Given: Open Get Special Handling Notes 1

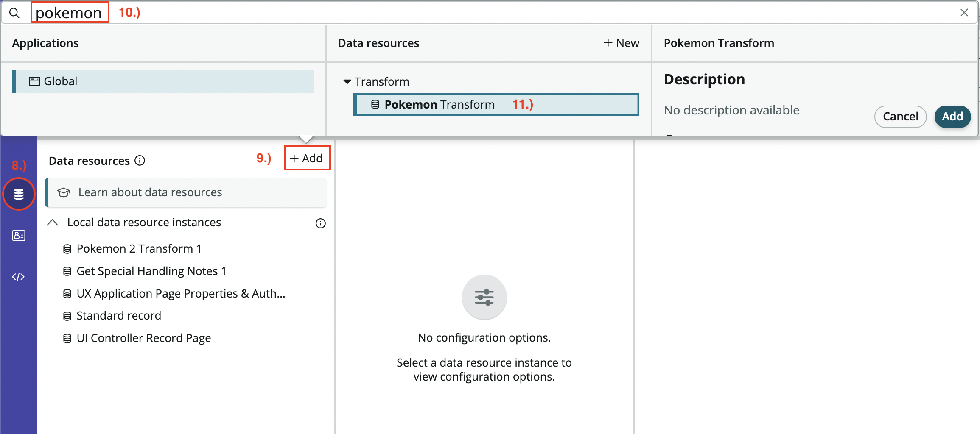Looking at the screenshot, I should tap(151, 271).
